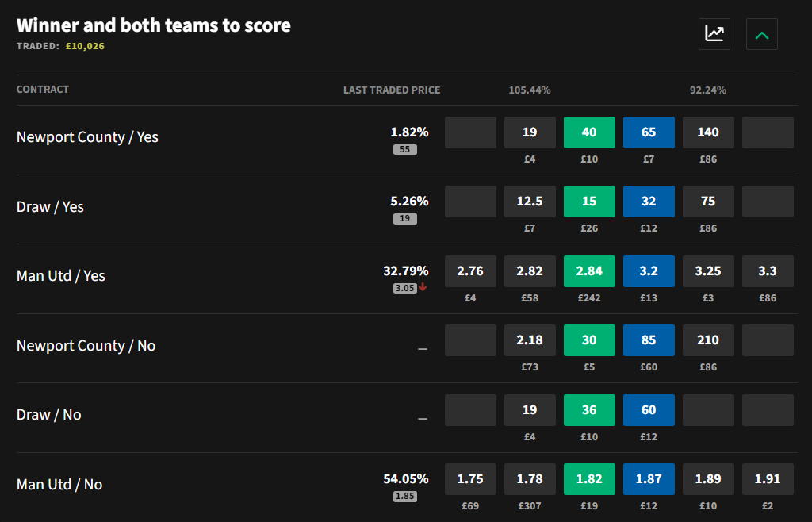Select green 15 price for Draw / Yes

coord(589,202)
